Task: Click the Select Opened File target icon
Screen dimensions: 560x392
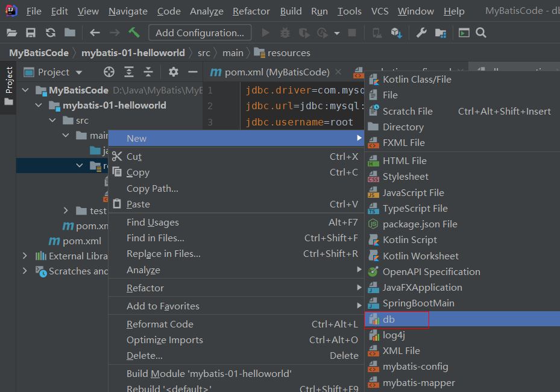Action: [109, 72]
